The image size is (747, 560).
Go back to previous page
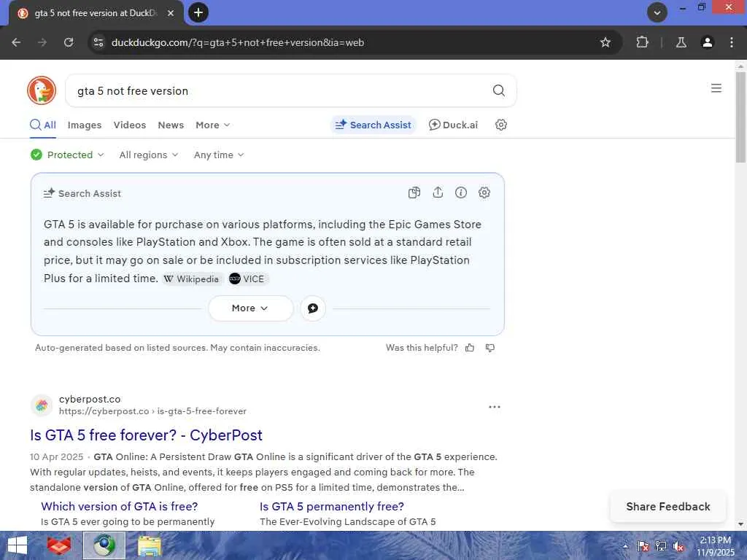(x=16, y=42)
